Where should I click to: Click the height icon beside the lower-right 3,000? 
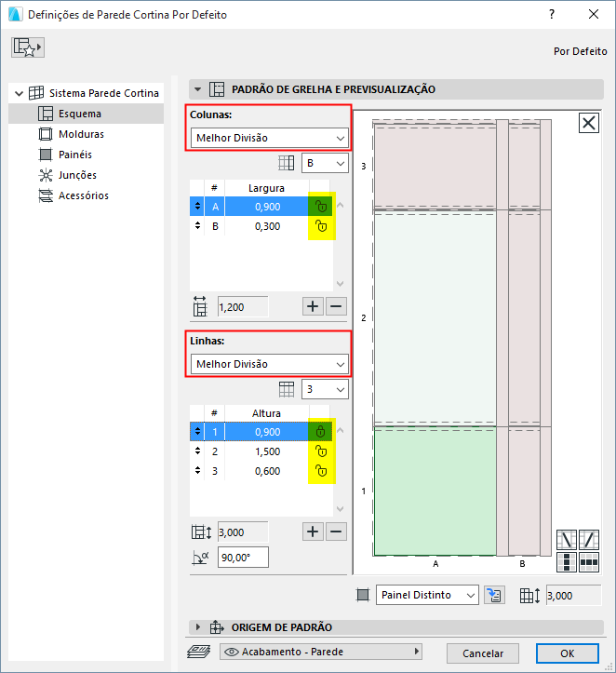click(x=529, y=596)
